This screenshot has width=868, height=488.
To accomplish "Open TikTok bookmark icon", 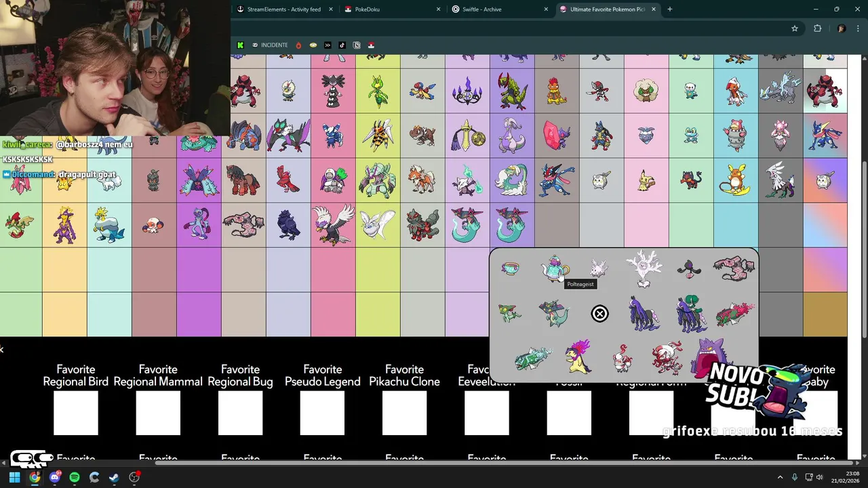I will 342,45.
